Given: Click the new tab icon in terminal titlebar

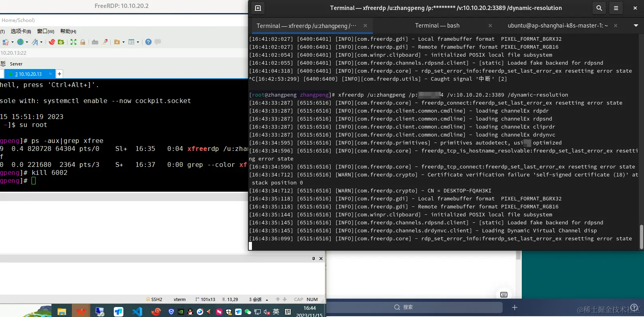Looking at the screenshot, I should (258, 8).
